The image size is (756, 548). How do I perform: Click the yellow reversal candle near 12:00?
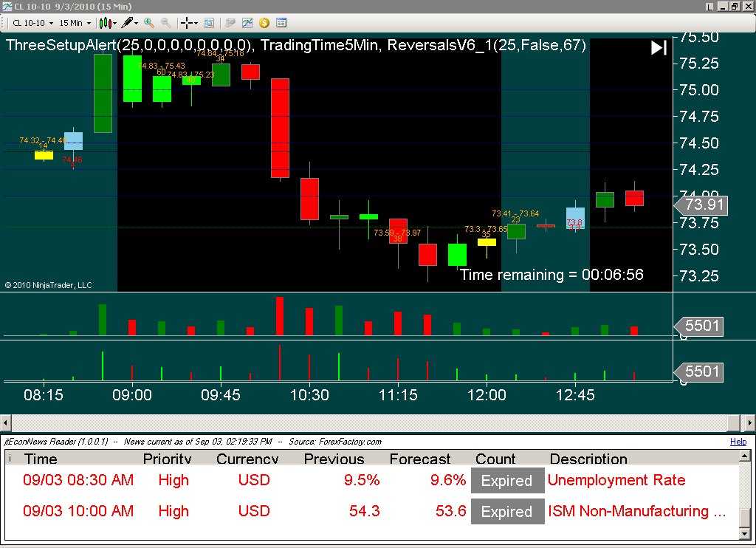[487, 242]
